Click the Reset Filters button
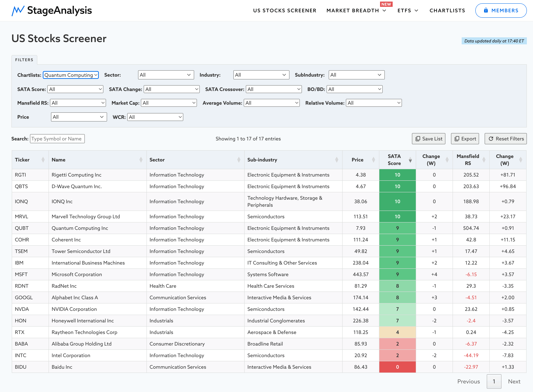533x392 pixels. point(506,139)
